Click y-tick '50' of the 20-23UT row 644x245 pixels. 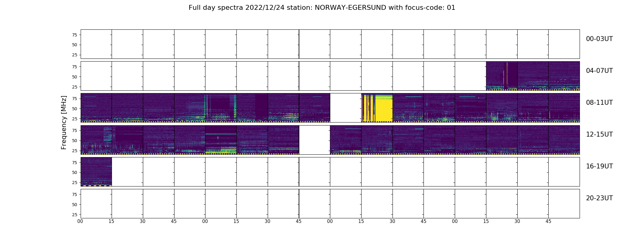point(75,204)
